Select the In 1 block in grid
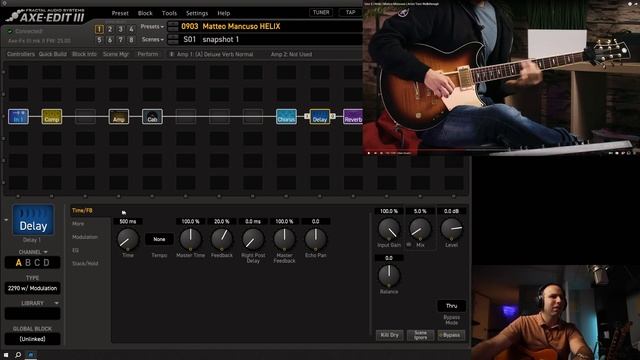Screen dimensions: 640x360 [x=18, y=117]
